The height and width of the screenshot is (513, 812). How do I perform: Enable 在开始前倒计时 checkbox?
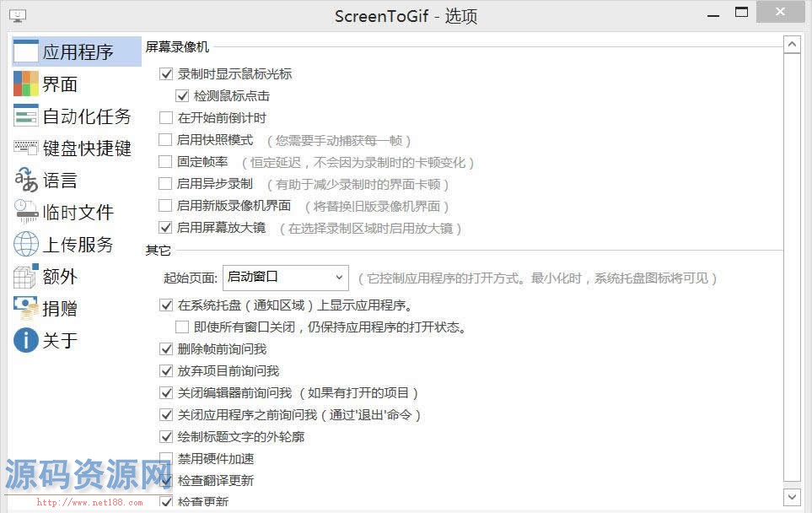tap(166, 117)
